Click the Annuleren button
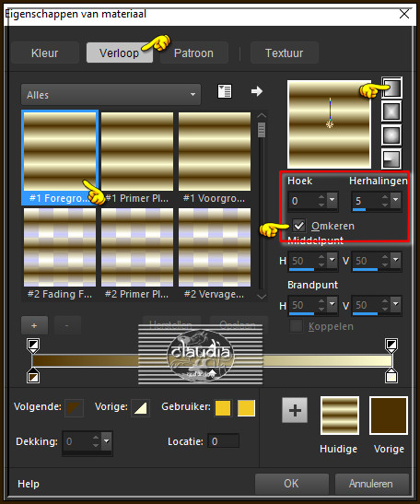This screenshot has height=504, width=420. (371, 484)
